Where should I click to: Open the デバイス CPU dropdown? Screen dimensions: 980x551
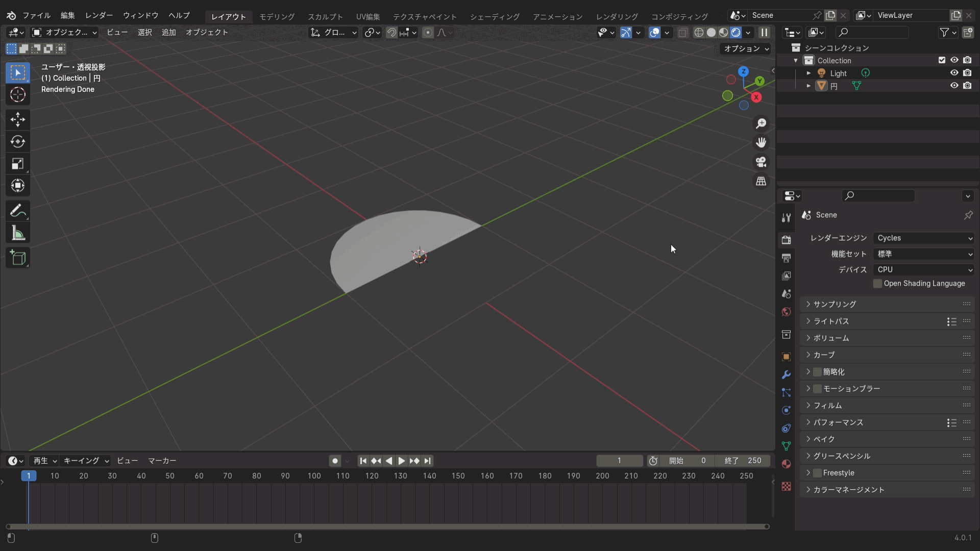pos(924,270)
